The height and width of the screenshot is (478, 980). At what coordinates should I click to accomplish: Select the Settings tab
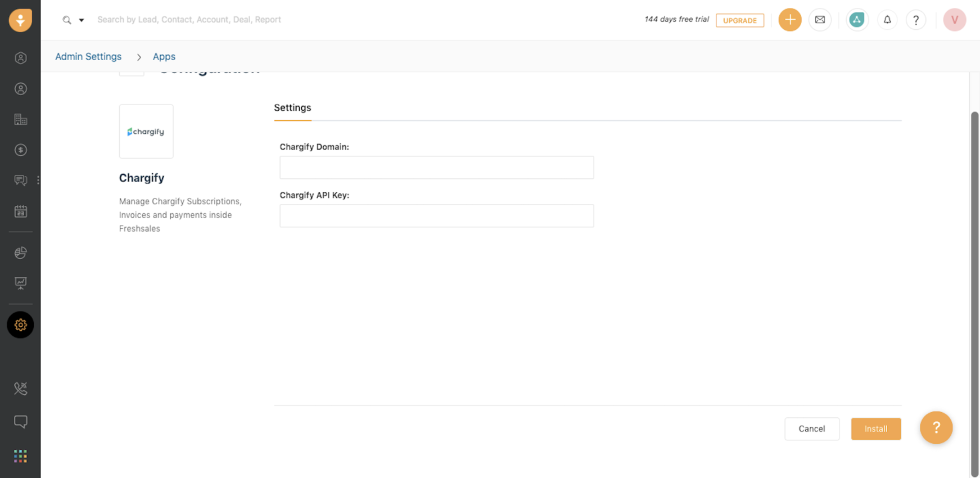292,108
